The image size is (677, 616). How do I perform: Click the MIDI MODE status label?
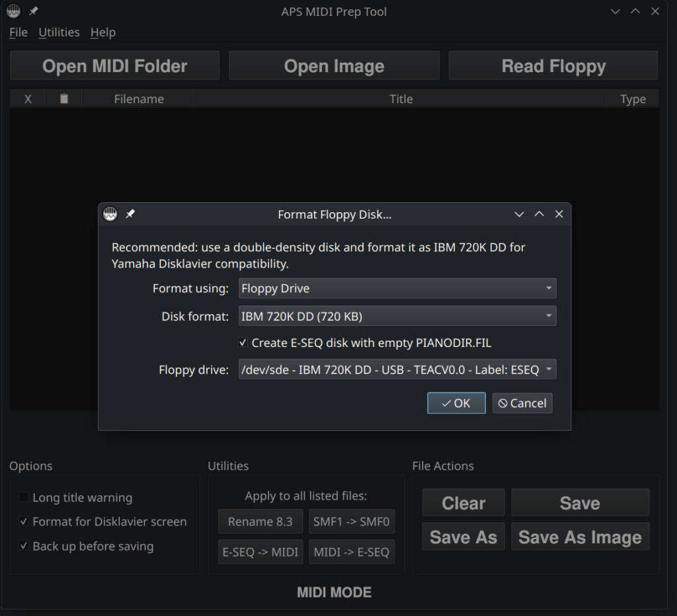pyautogui.click(x=334, y=592)
